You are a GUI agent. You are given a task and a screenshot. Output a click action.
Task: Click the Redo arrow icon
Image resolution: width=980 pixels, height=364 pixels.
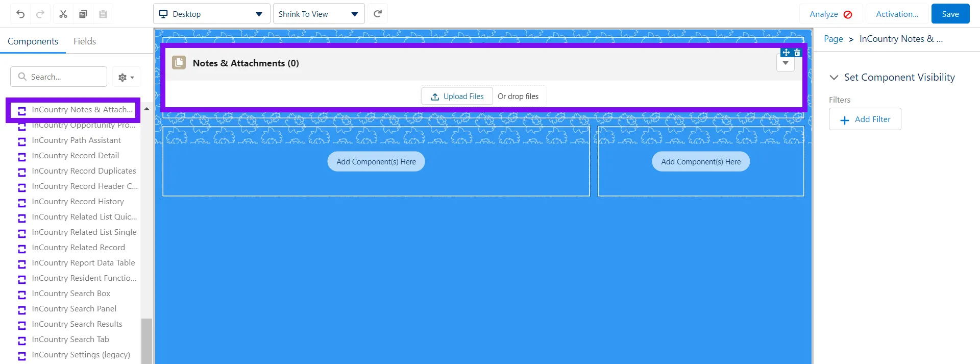tap(40, 14)
